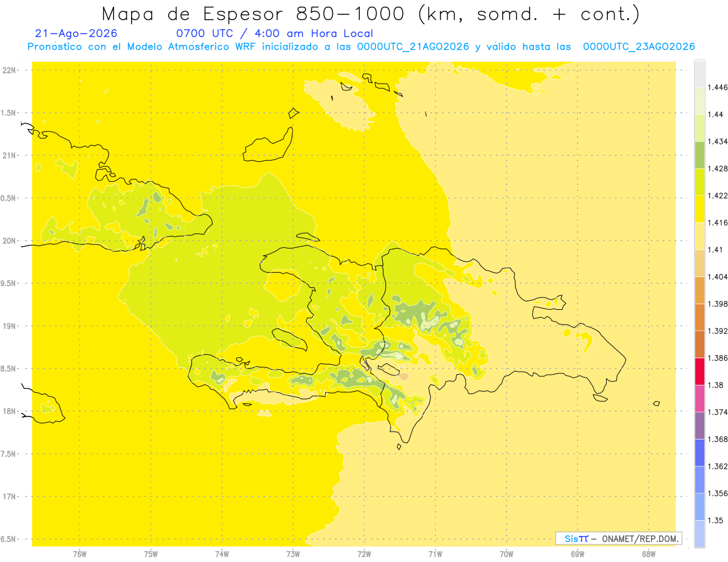
Task: Click the color bar value "1.422"
Action: click(718, 196)
